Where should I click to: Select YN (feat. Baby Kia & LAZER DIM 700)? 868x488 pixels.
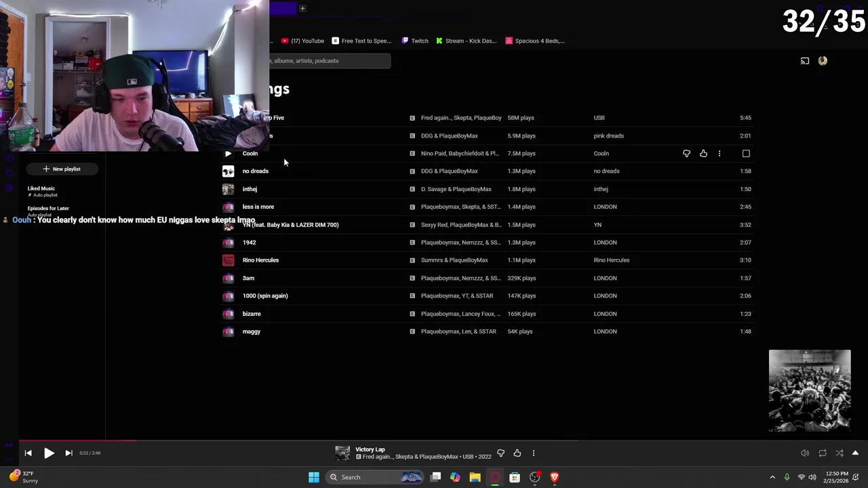290,225
